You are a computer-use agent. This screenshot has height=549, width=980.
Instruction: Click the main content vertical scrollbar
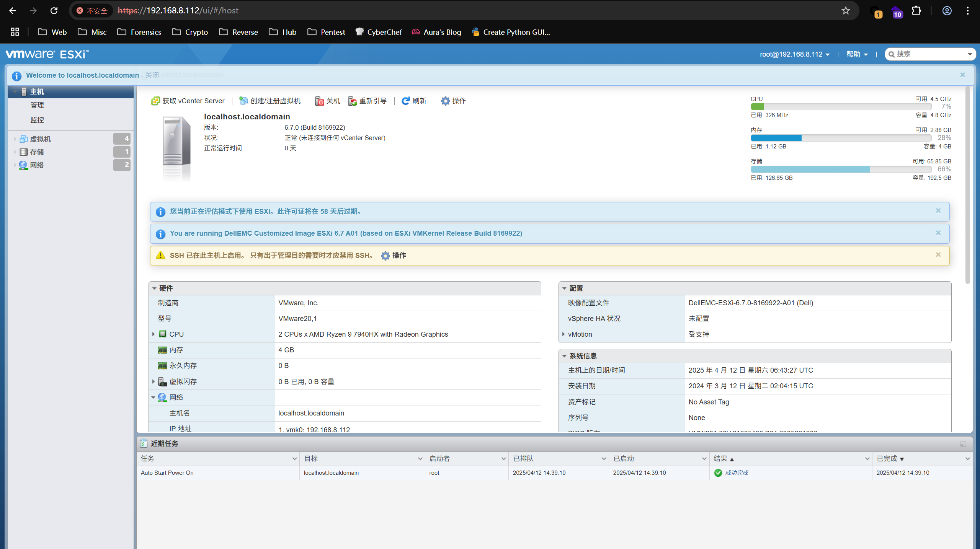point(968,185)
